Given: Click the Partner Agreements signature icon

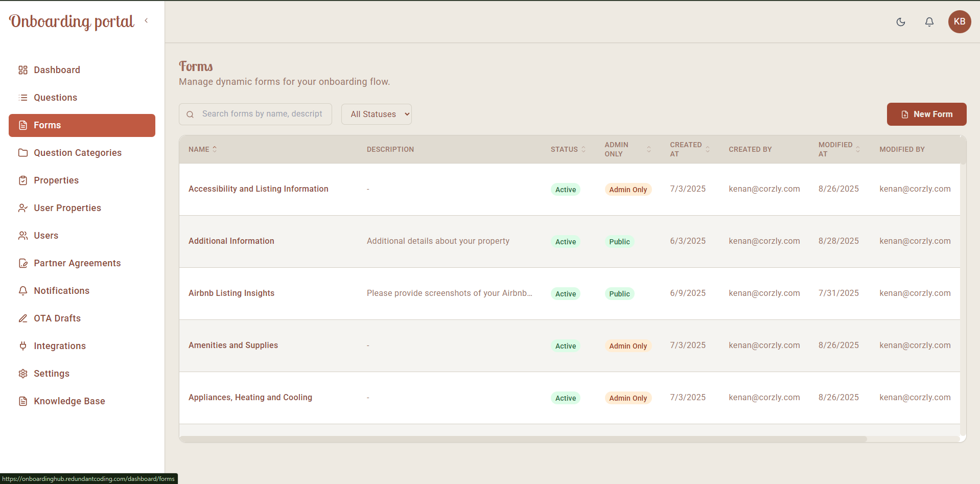Looking at the screenshot, I should 23,263.
